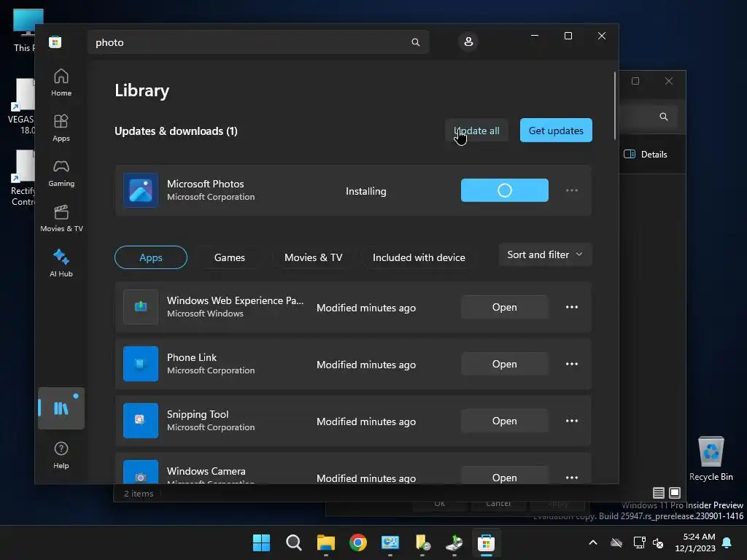Expand the Sort and filter dropdown
747x560 pixels.
click(x=545, y=254)
